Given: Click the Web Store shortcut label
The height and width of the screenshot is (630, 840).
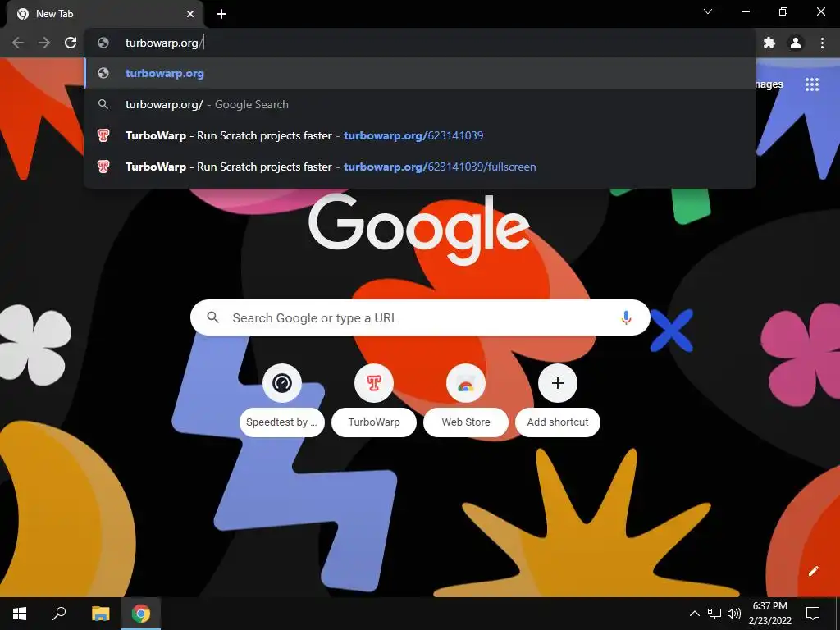Looking at the screenshot, I should point(466,422).
